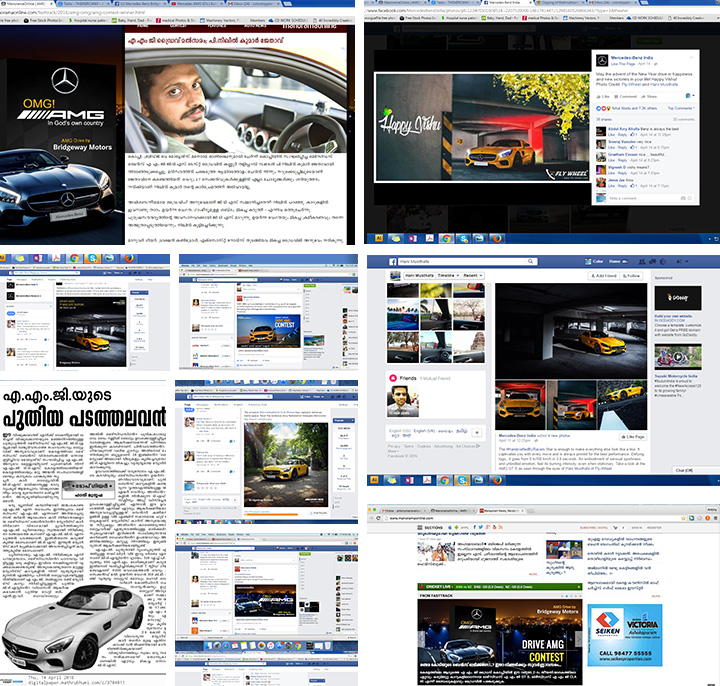Open Seiken Victoria advertisement banner

pos(625,635)
